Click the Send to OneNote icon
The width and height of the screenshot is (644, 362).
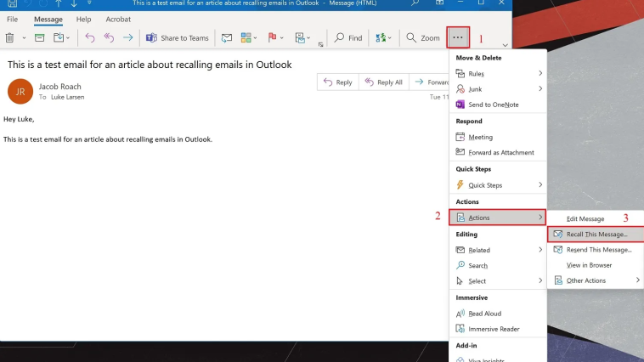(460, 105)
